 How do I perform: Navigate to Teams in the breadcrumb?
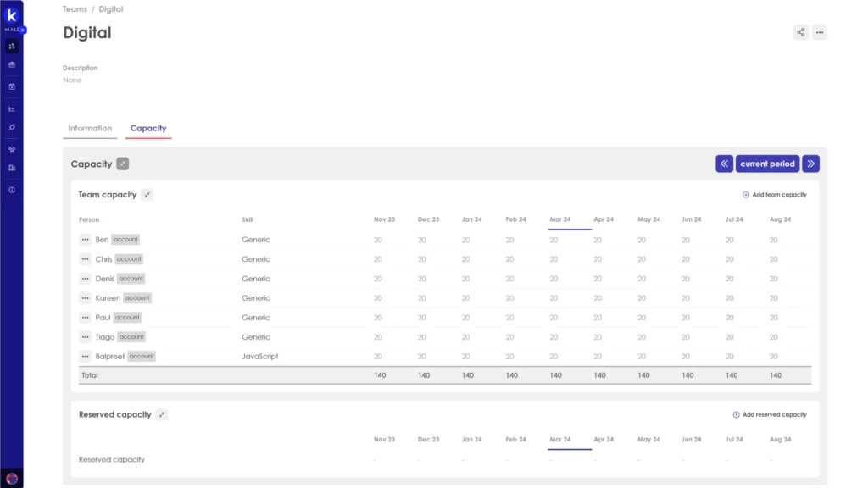[75, 9]
